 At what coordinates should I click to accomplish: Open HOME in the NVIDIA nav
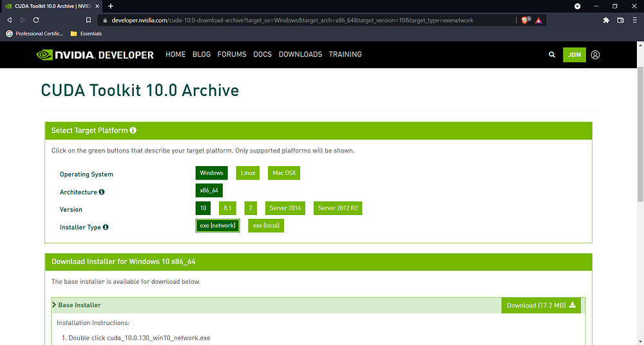coord(175,54)
